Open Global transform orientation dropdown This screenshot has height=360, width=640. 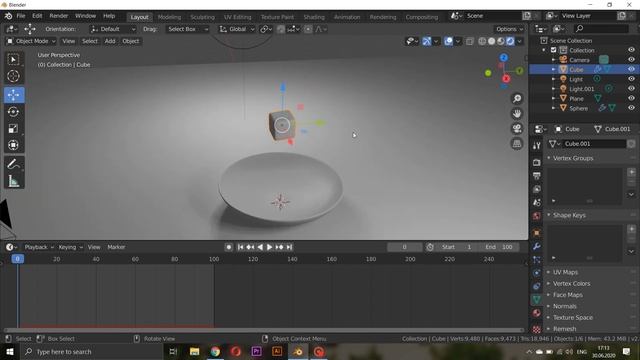tap(237, 29)
